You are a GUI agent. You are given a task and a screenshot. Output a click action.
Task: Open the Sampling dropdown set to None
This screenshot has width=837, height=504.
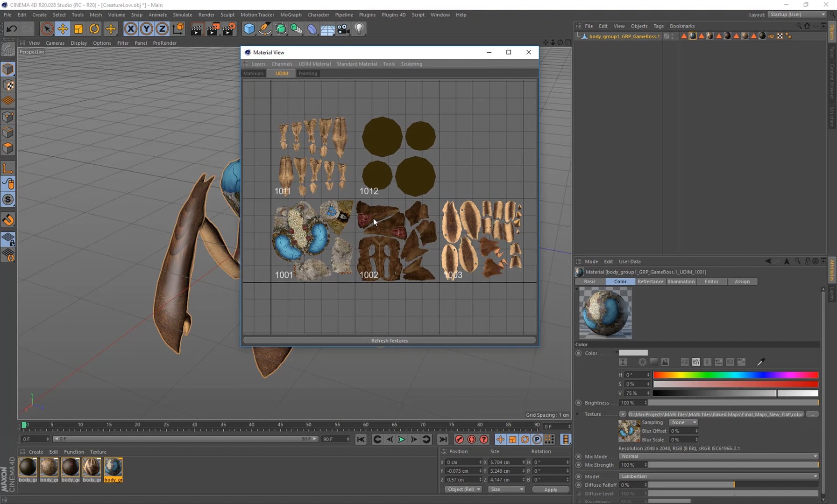tap(683, 422)
